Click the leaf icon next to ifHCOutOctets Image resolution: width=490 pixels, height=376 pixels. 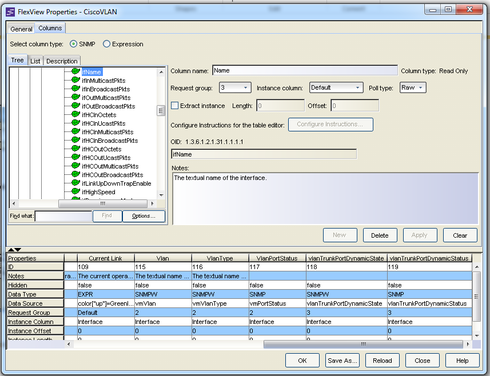[x=76, y=149]
